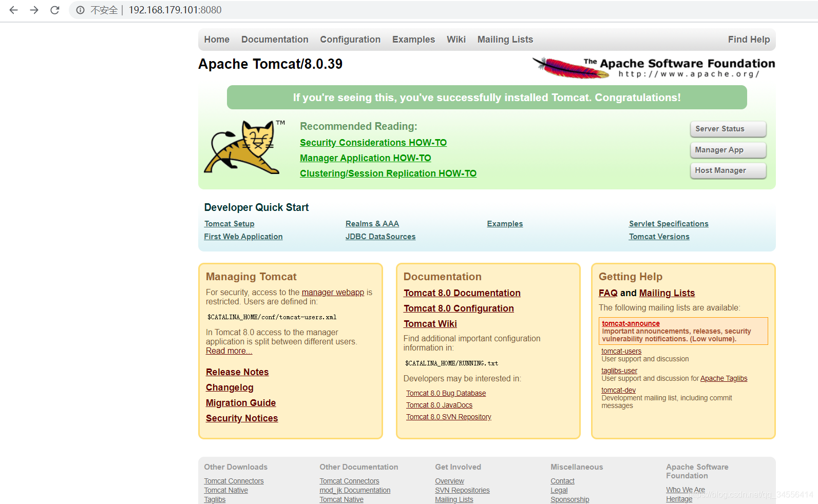Open Tomcat 8.0 Configuration link
Screen dimensions: 818x504
coord(459,308)
